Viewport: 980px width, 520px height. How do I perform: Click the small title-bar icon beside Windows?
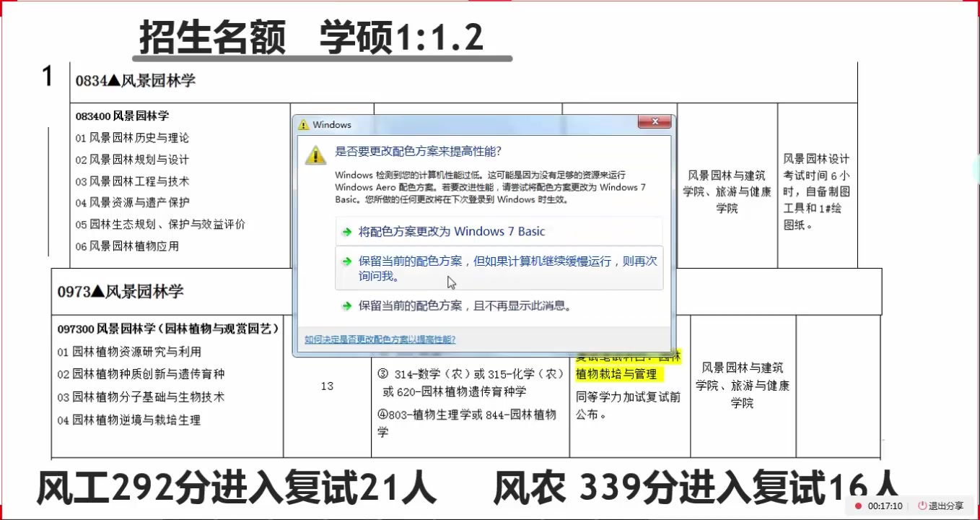point(304,125)
